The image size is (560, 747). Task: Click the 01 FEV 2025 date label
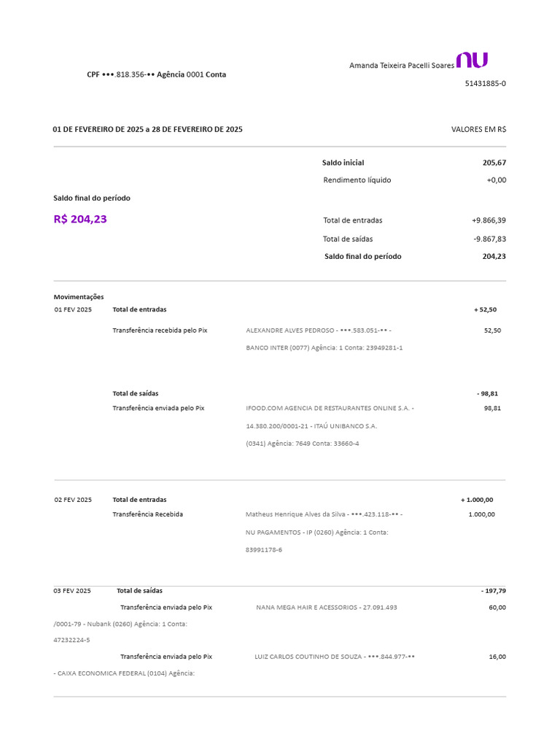point(73,309)
